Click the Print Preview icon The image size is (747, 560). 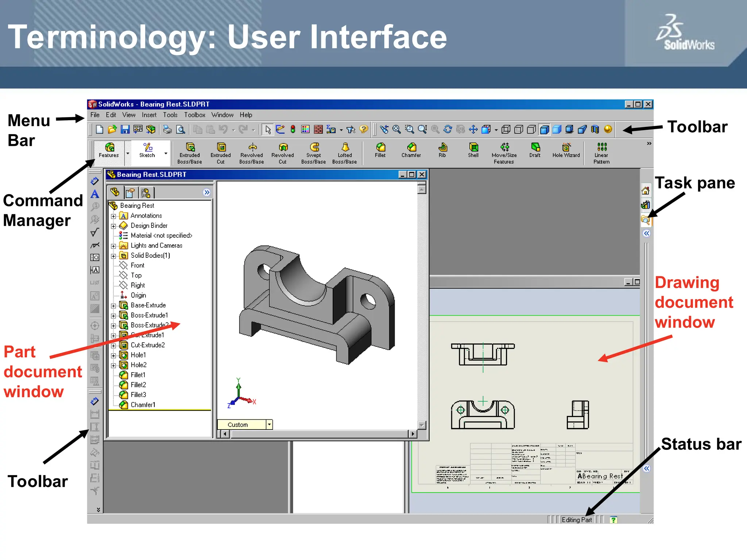(180, 129)
